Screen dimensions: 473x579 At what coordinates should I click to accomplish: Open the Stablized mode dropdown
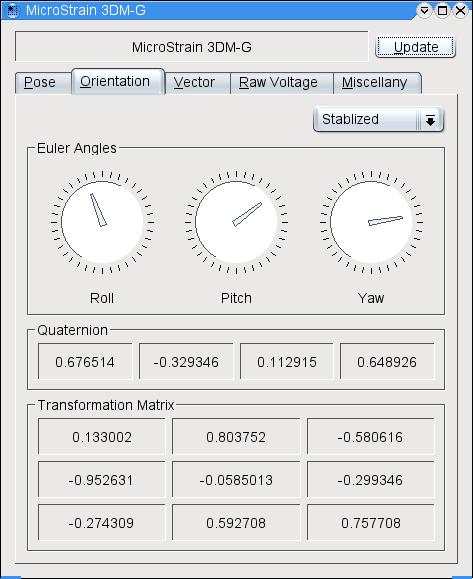pyautogui.click(x=378, y=120)
